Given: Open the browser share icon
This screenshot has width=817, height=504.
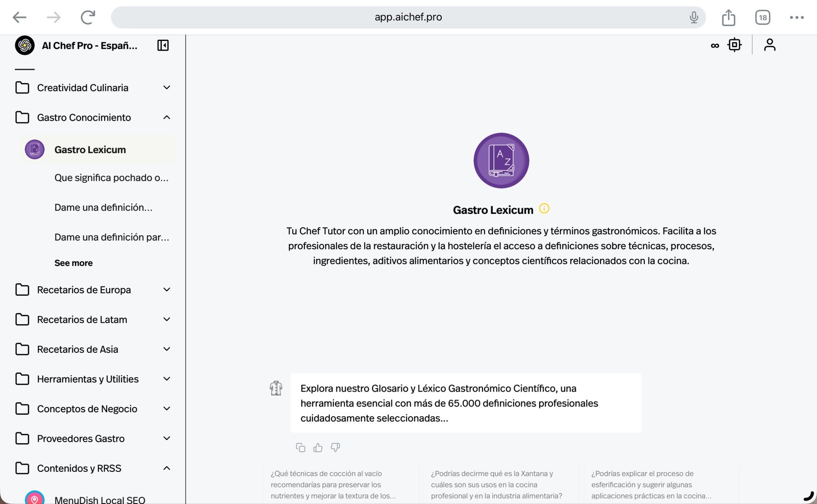Looking at the screenshot, I should point(729,17).
